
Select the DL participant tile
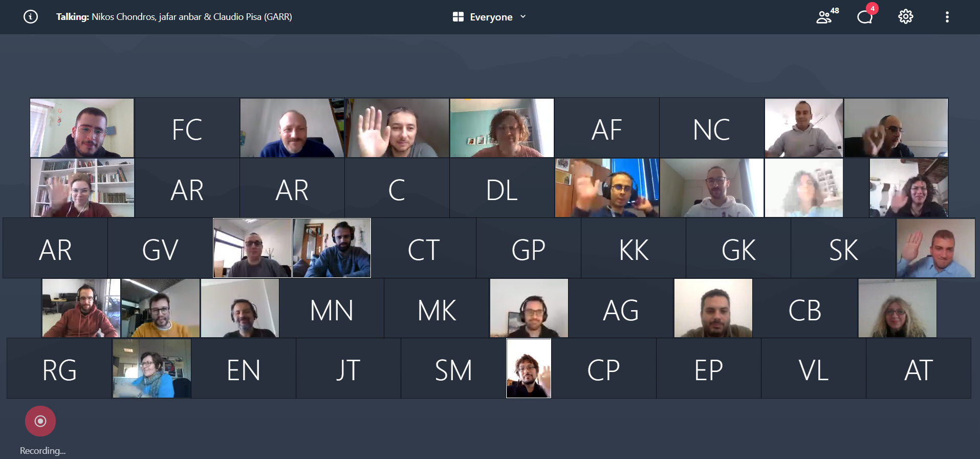(x=502, y=188)
